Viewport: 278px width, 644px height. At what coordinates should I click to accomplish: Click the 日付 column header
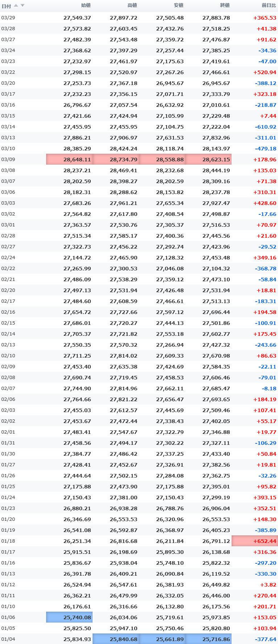pos(6,6)
